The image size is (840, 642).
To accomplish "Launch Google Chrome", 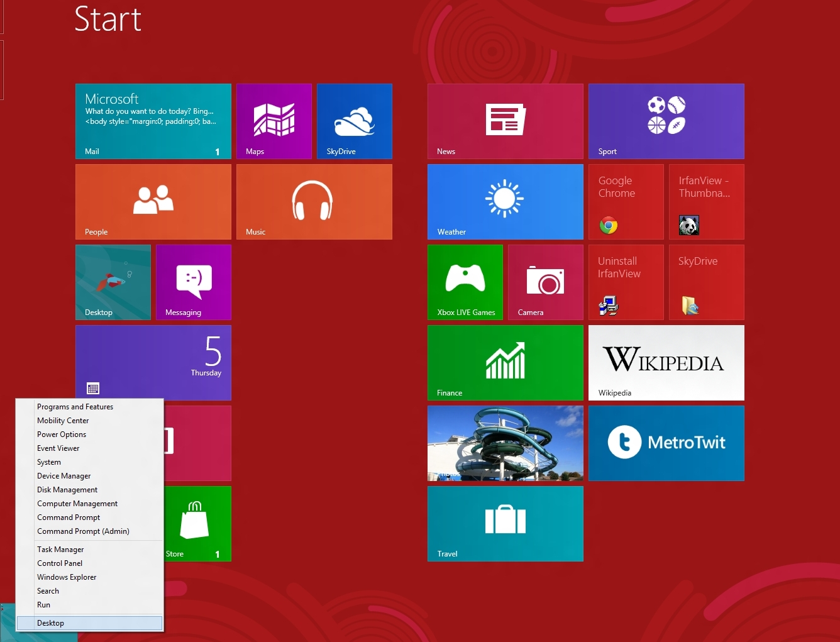I will tap(625, 201).
